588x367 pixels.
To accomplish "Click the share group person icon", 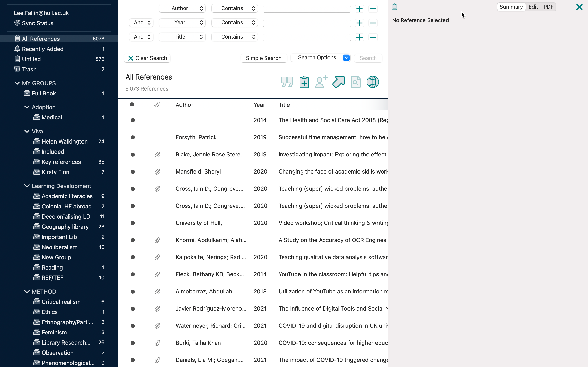I will pyautogui.click(x=321, y=82).
